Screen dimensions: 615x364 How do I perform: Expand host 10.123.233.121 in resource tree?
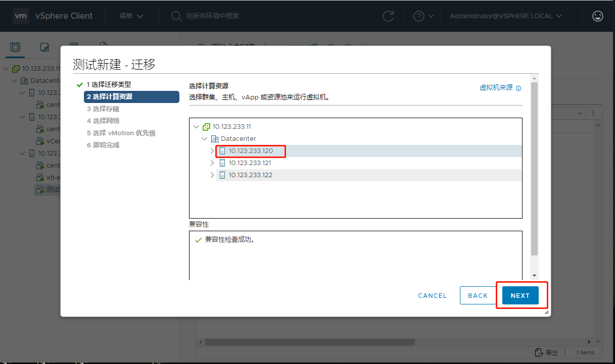[213, 163]
